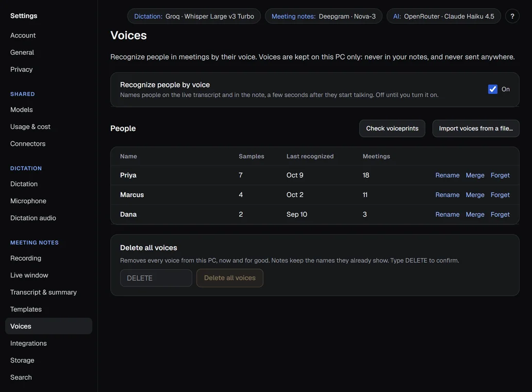Click Dana's last recognized date Sep 10

tap(297, 215)
